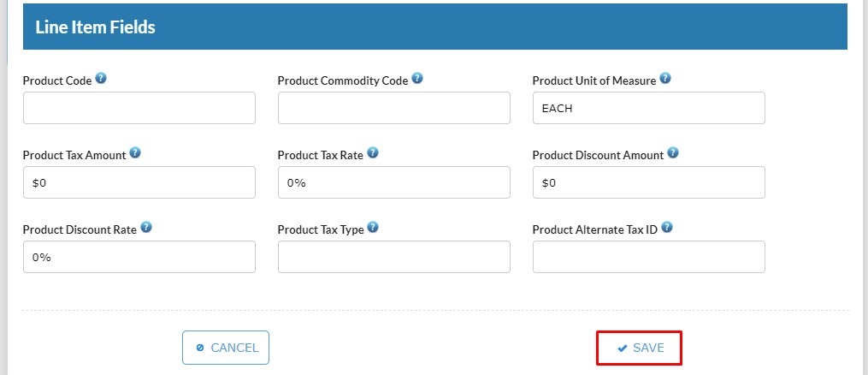
Task: Click help icon beside Product Tax Type
Action: [x=373, y=228]
